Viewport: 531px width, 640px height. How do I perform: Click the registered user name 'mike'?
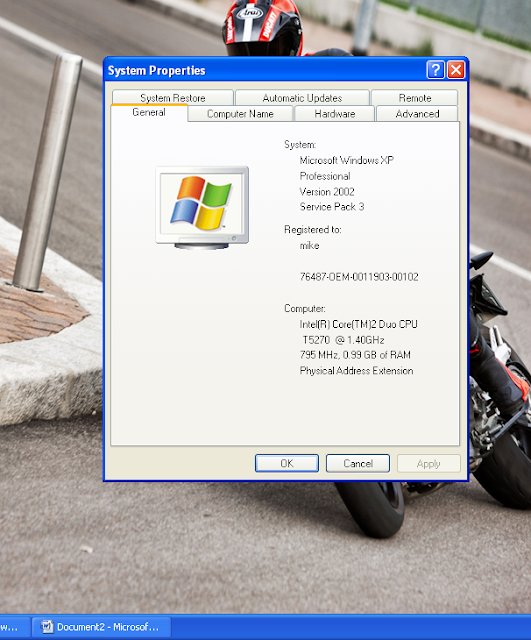[x=309, y=246]
